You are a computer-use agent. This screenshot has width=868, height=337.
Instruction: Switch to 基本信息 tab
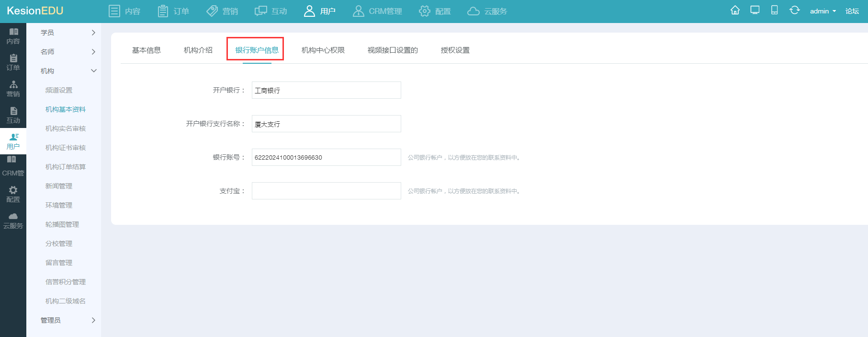tap(147, 50)
